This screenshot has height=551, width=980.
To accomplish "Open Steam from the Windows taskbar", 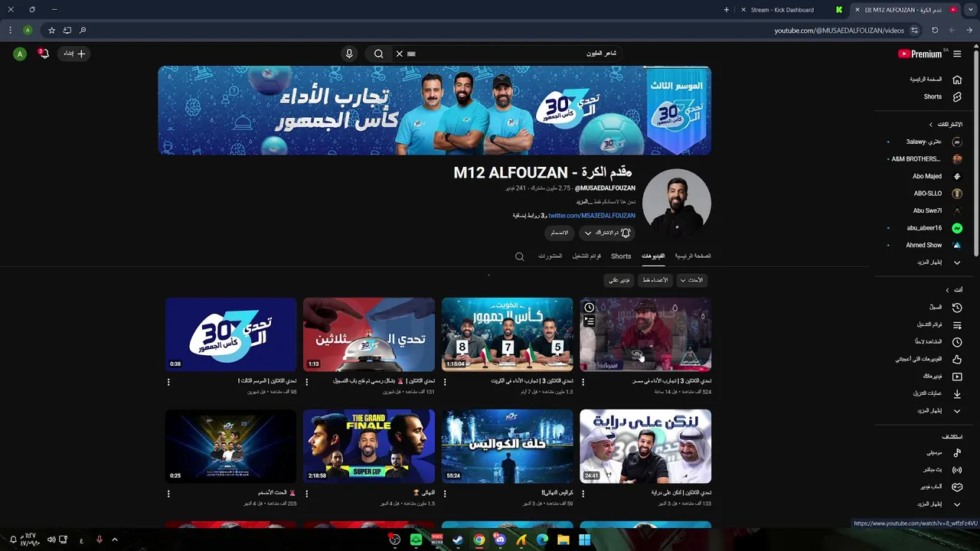I will pos(457,540).
